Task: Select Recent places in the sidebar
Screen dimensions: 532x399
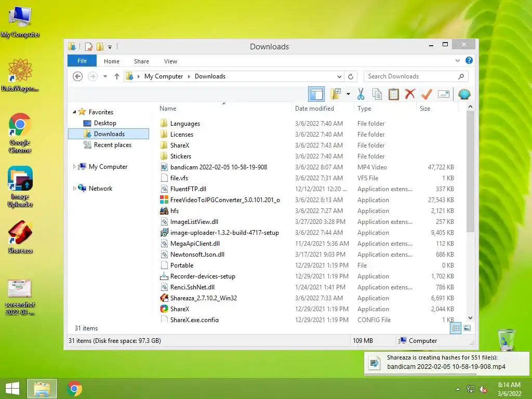Action: [112, 145]
